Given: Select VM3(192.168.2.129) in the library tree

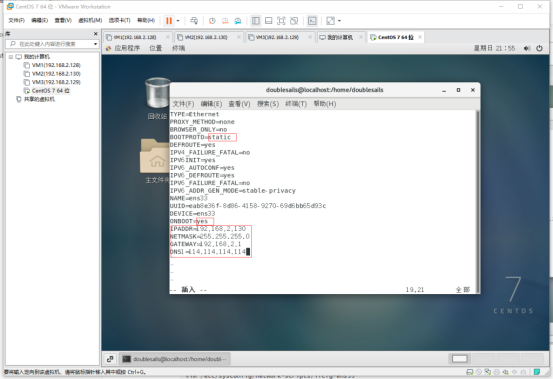Looking at the screenshot, I should pyautogui.click(x=52, y=82).
